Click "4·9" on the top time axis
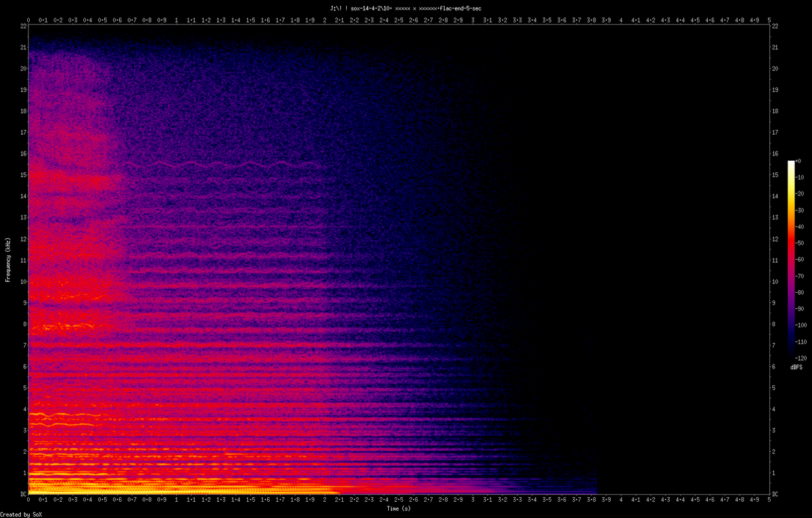Viewport: 812px width, 518px height. pos(754,20)
